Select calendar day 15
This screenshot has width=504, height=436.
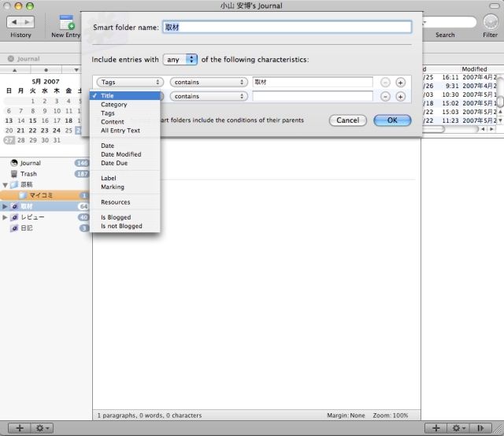pos(33,120)
